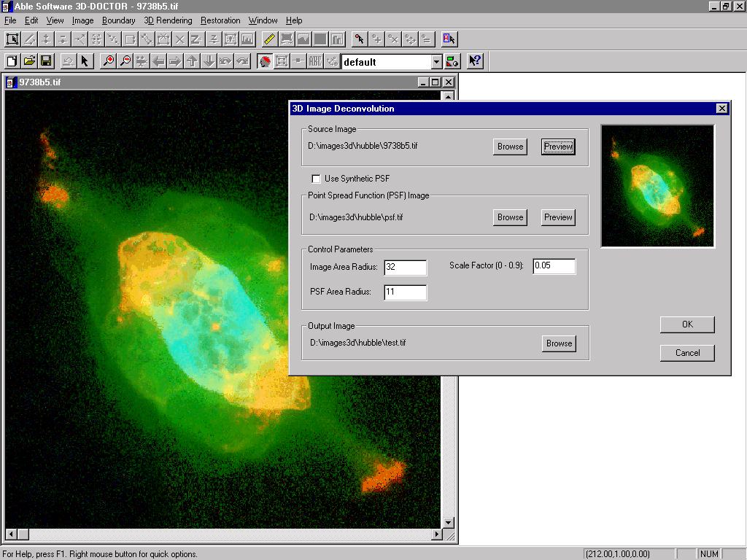Click the grayed Z= toolbar icon
Image resolution: width=747 pixels, height=560 pixels.
[196, 39]
